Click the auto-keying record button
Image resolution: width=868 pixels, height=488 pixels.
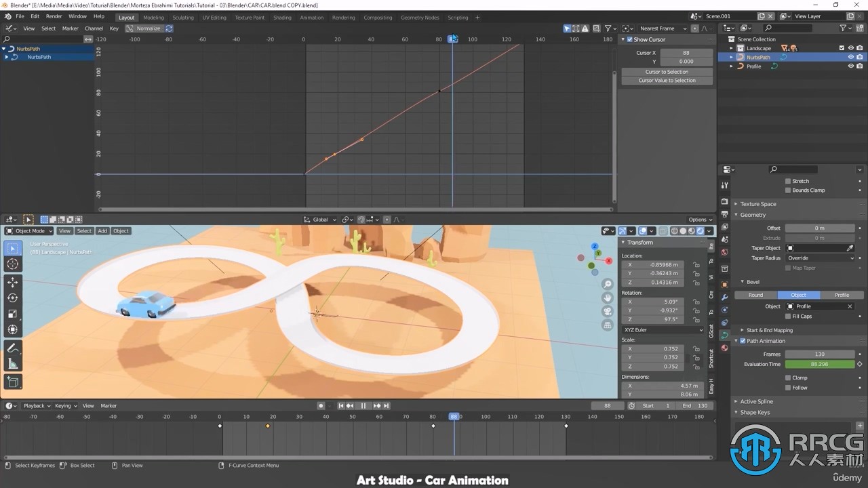pos(321,405)
